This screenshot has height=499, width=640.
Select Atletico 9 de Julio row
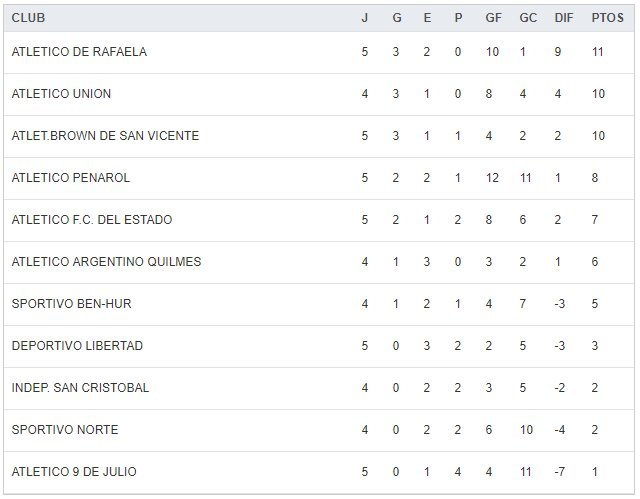74,472
